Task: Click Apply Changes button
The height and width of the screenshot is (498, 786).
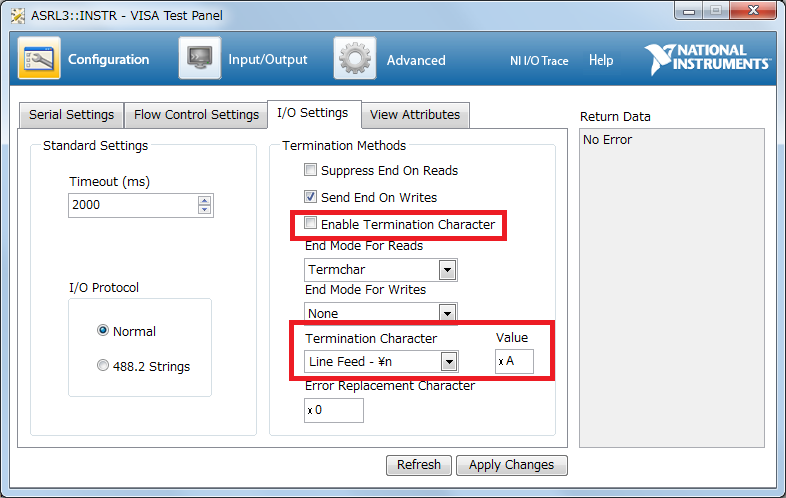Action: pos(511,465)
